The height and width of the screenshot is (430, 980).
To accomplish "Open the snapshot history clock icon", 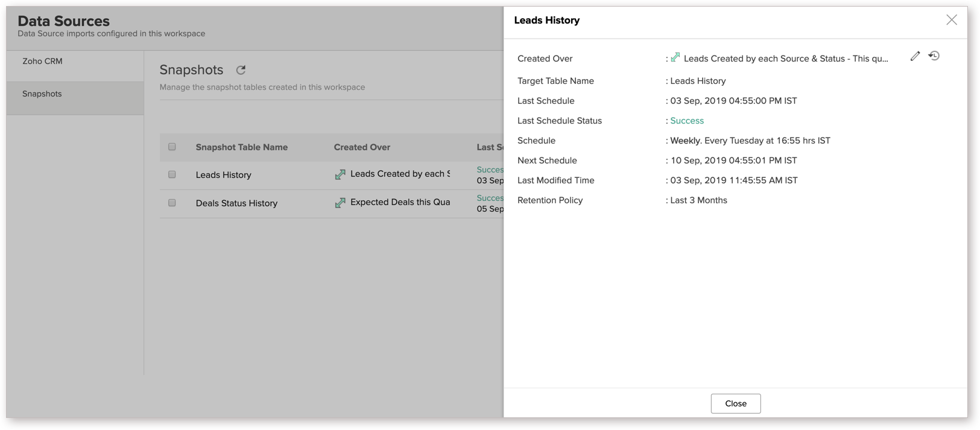I will (934, 56).
